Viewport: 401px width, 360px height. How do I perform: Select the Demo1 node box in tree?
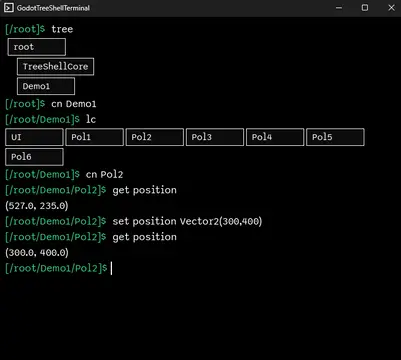(46, 86)
